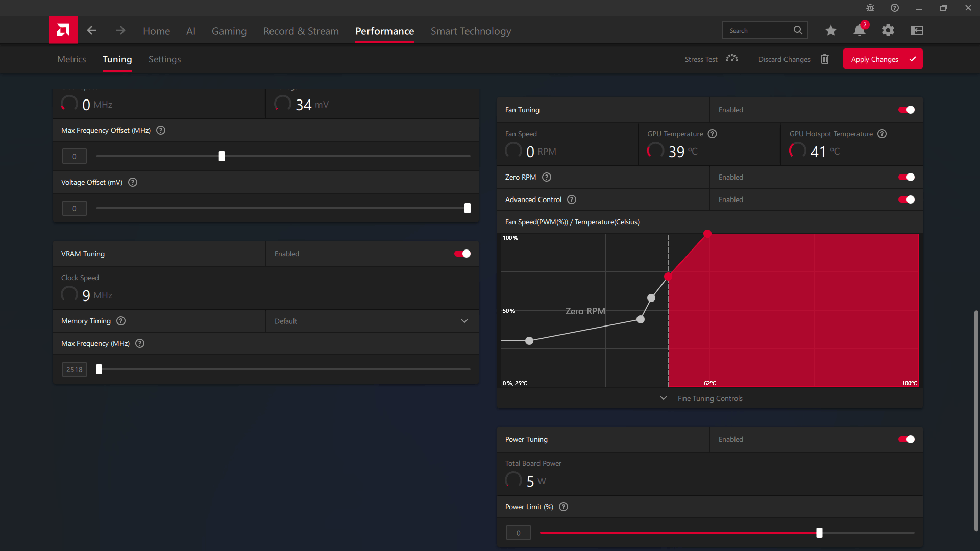The height and width of the screenshot is (551, 980).
Task: Go back with the left arrow icon
Action: point(91,30)
